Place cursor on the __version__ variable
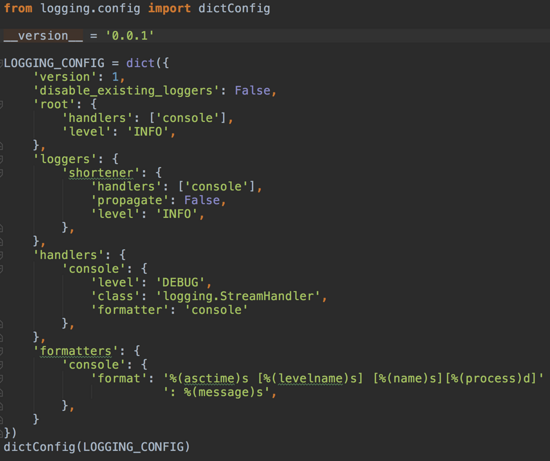The image size is (550, 461). pos(43,36)
